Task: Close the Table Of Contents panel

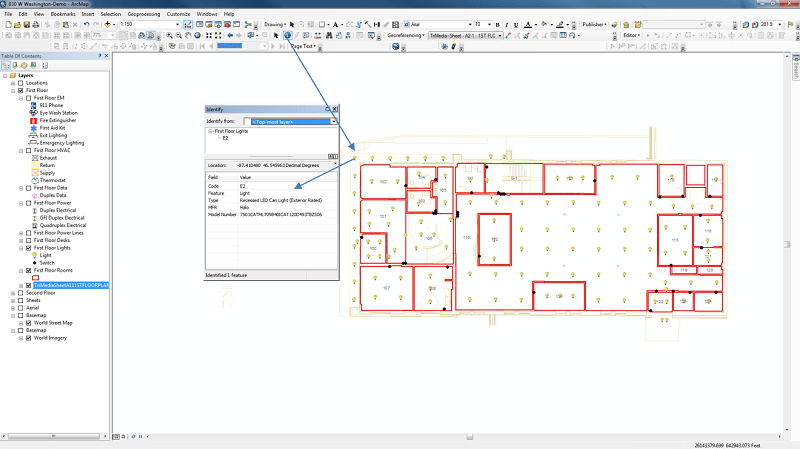Action: tap(106, 56)
